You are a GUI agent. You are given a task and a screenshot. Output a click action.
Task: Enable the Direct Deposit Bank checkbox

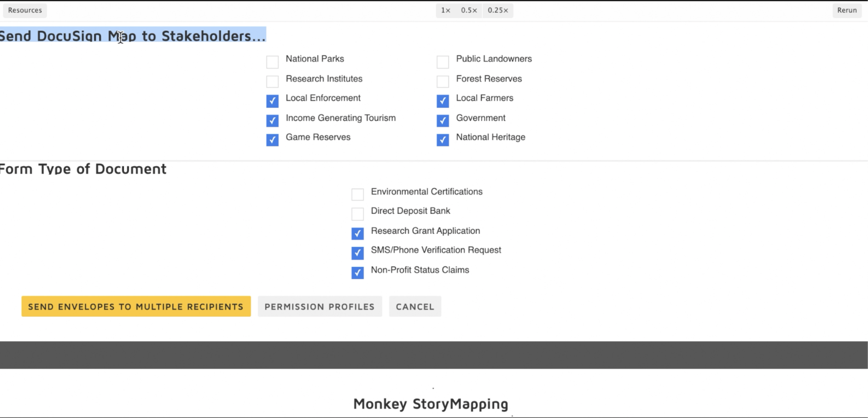pyautogui.click(x=357, y=214)
